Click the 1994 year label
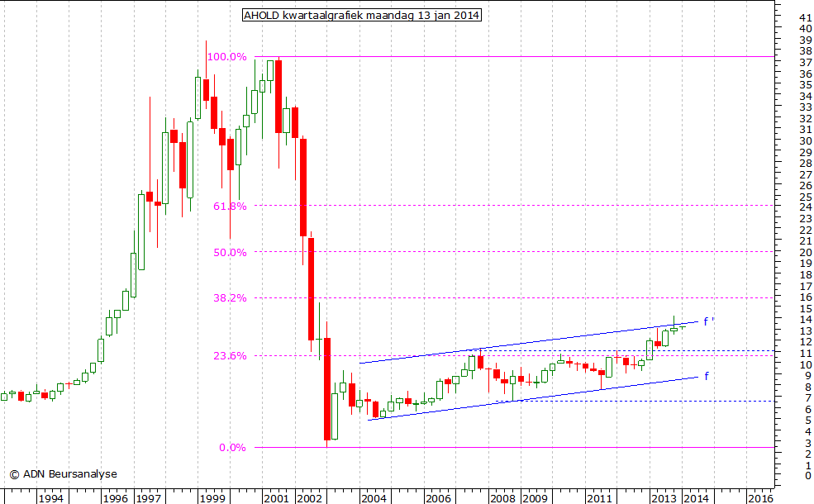 [51, 498]
